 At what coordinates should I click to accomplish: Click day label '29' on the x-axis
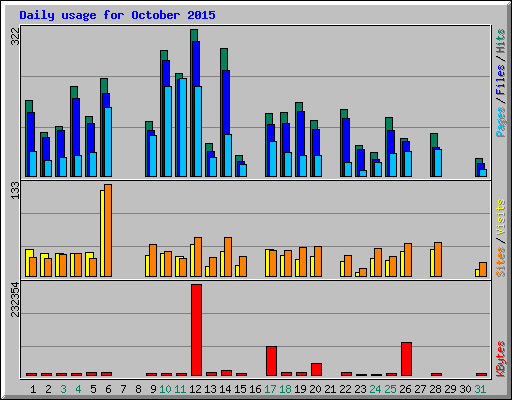coord(450,389)
